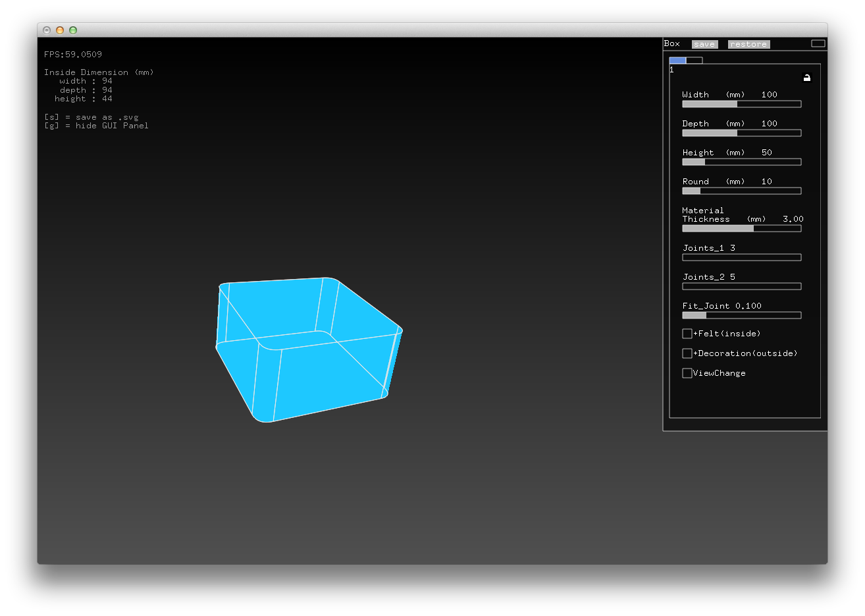Click the FPS readout text
The height and width of the screenshot is (616, 865).
pos(73,55)
